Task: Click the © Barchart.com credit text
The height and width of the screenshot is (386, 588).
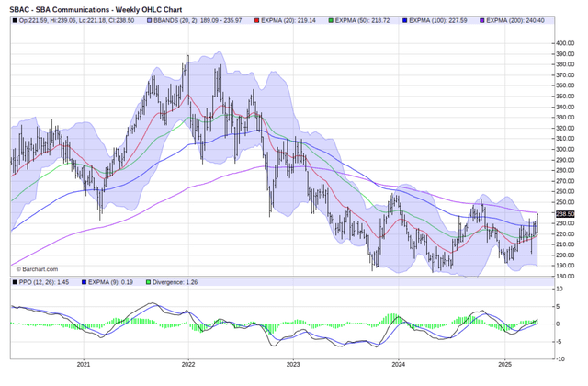Action: (x=37, y=269)
